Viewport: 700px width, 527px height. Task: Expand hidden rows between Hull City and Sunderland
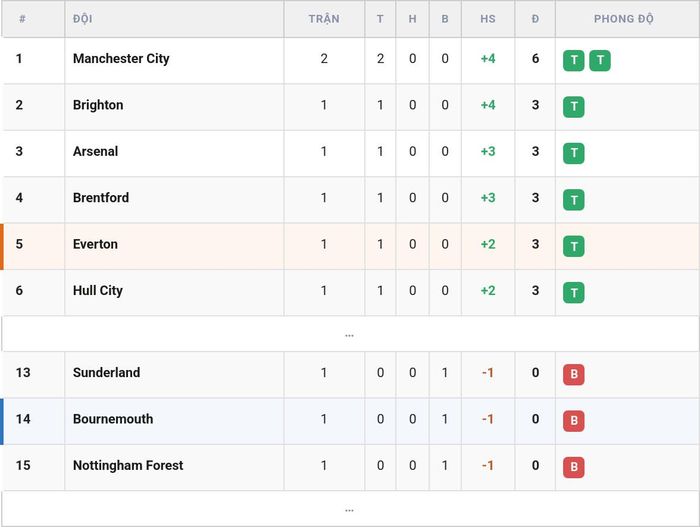350,334
